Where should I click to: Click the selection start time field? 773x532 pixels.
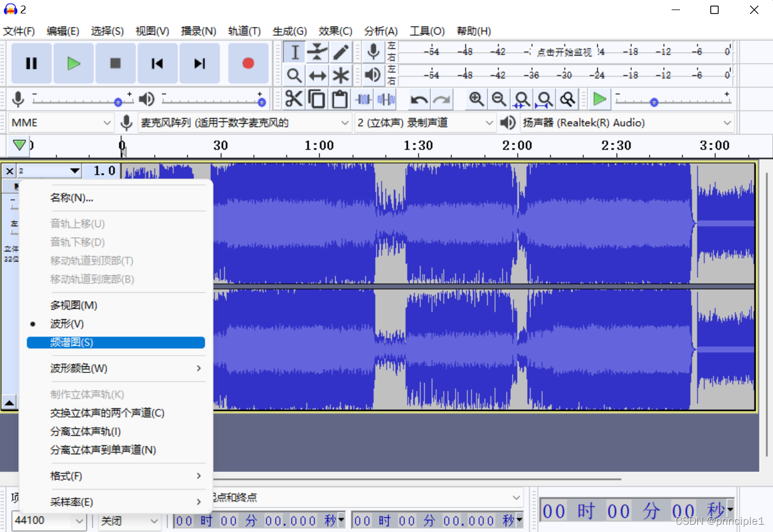259,520
